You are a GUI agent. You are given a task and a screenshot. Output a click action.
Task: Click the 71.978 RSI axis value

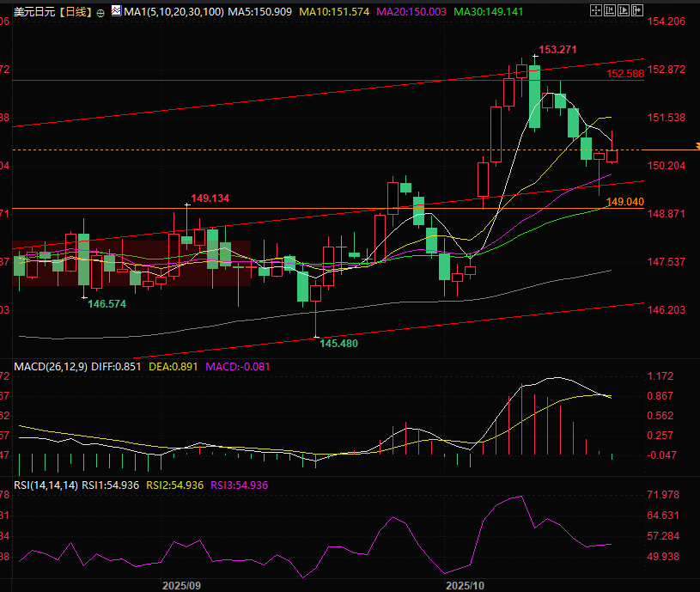(x=663, y=495)
